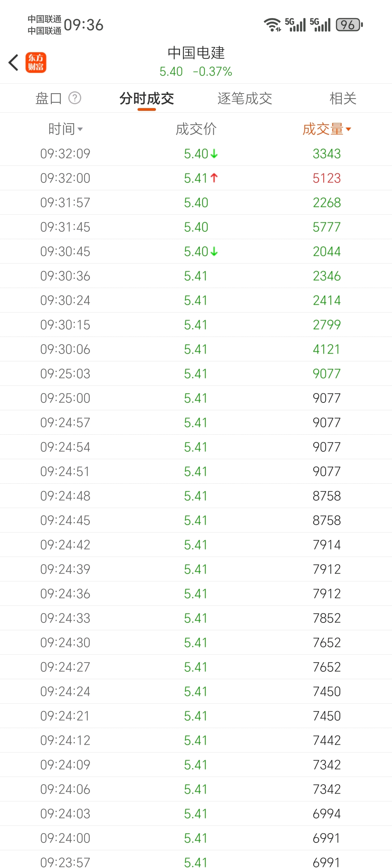Tap the 成交价 column header
This screenshot has height=868, width=392.
[x=196, y=129]
